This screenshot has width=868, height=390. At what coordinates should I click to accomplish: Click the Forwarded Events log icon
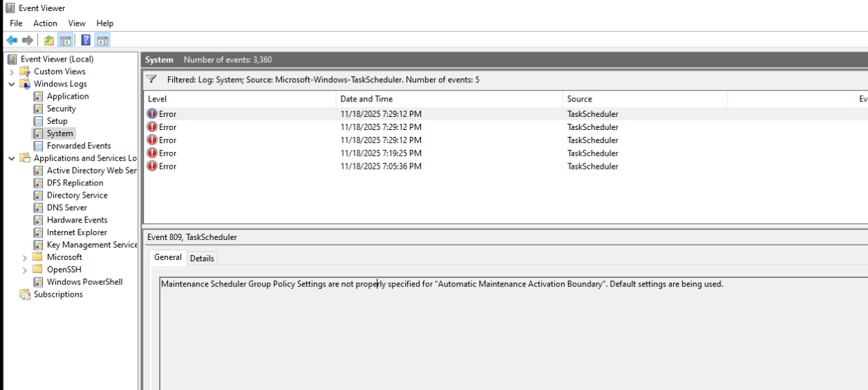point(38,146)
